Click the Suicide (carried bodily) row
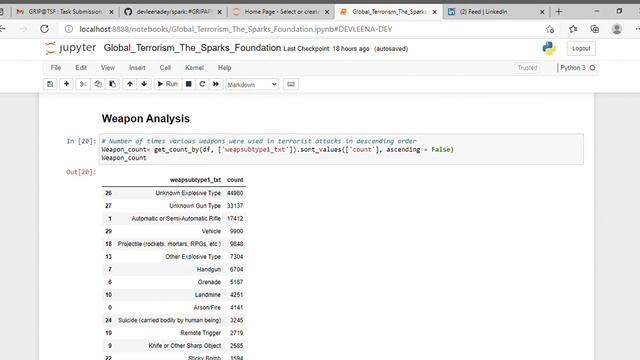The width and height of the screenshot is (640, 360). click(173, 320)
